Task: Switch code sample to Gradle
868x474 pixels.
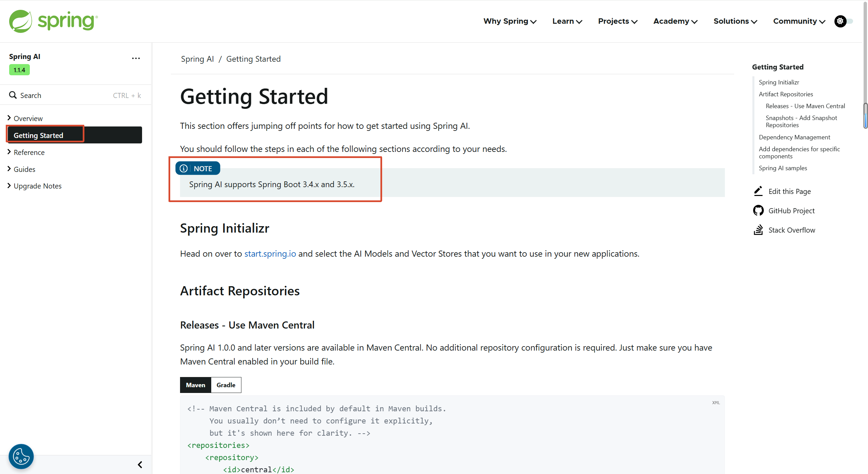Action: click(x=226, y=385)
